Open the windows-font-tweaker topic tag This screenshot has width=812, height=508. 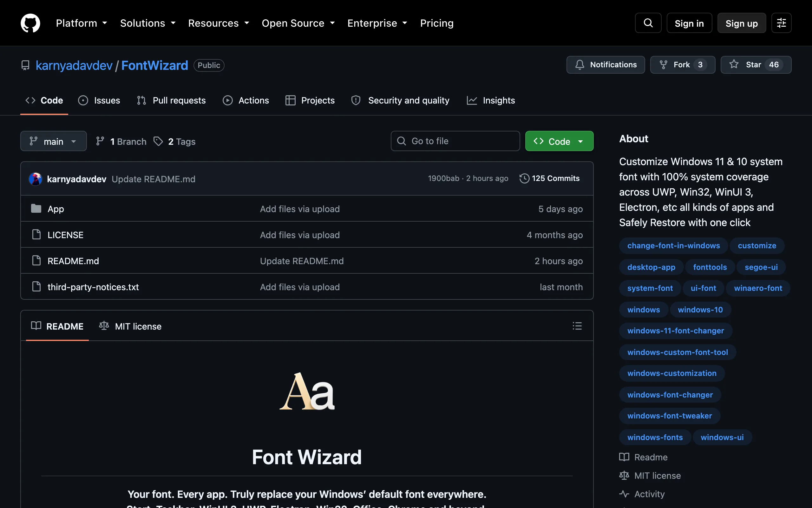[x=669, y=416]
